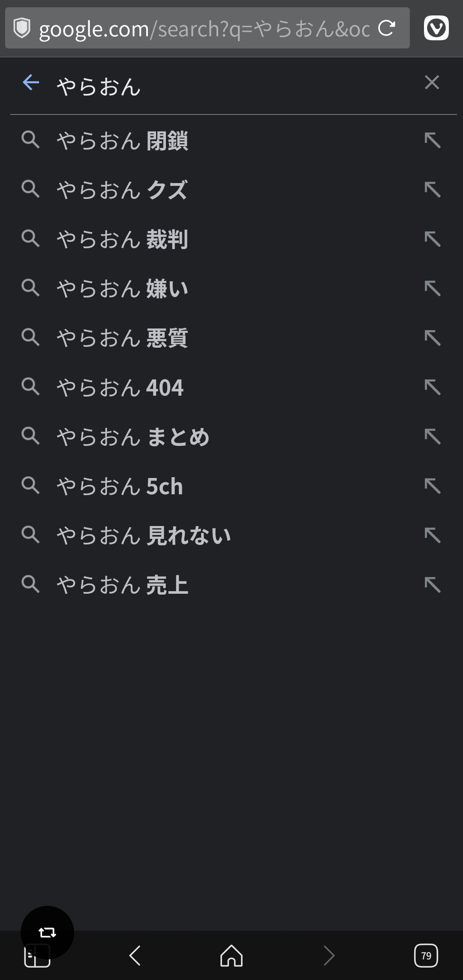Tap the reload page icon in address bar
This screenshot has width=463, height=980.
pos(386,28)
